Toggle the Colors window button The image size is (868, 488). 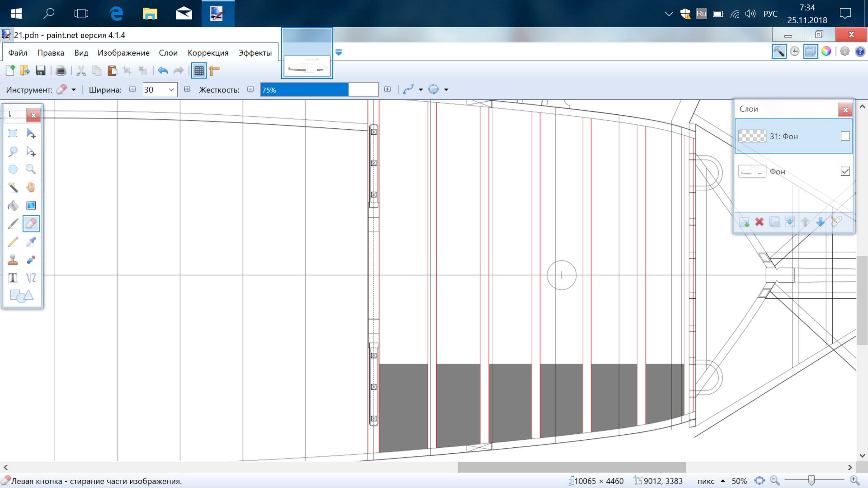[x=826, y=51]
